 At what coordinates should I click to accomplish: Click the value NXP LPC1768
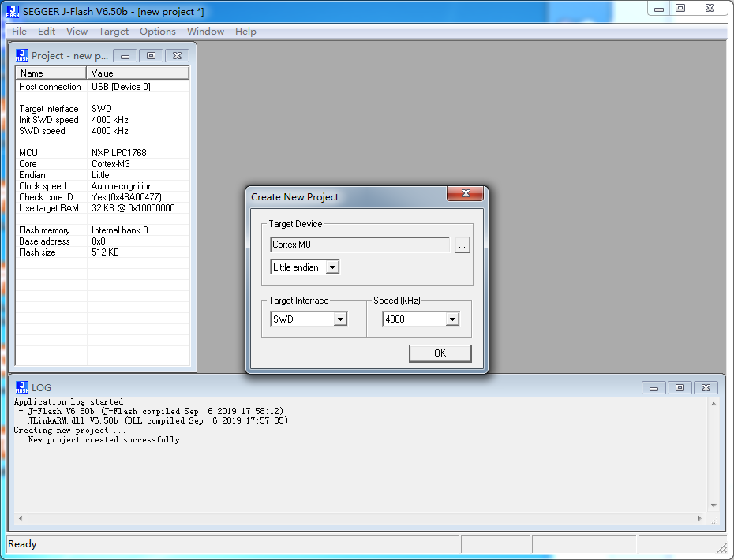[119, 152]
